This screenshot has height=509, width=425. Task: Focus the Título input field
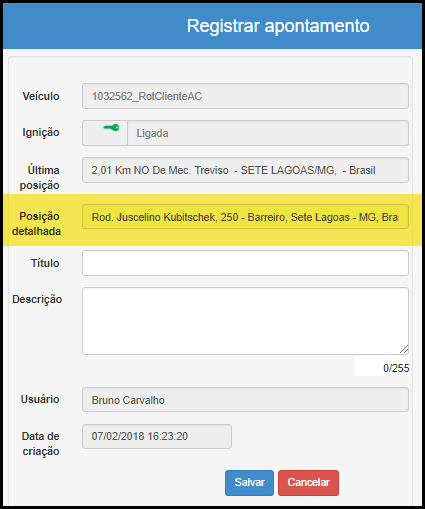pyautogui.click(x=245, y=263)
